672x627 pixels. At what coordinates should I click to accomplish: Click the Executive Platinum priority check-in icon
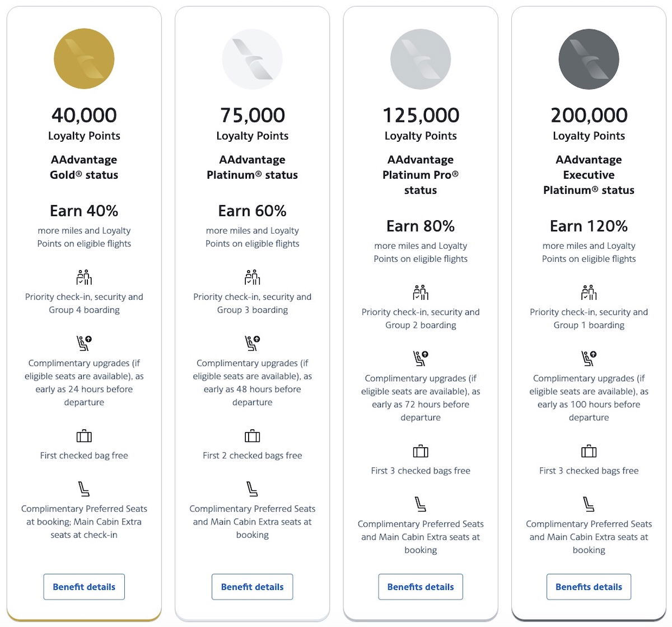click(589, 292)
